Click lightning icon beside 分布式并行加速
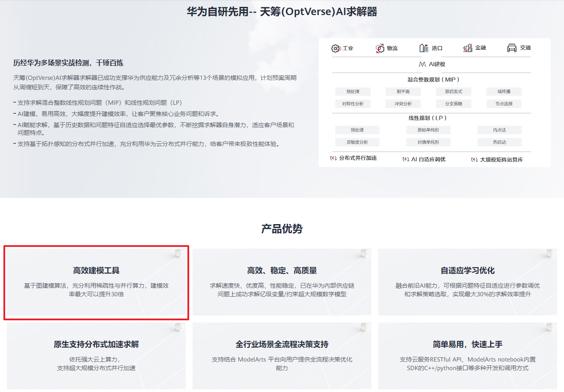Image resolution: width=564 pixels, height=392 pixels. click(333, 158)
